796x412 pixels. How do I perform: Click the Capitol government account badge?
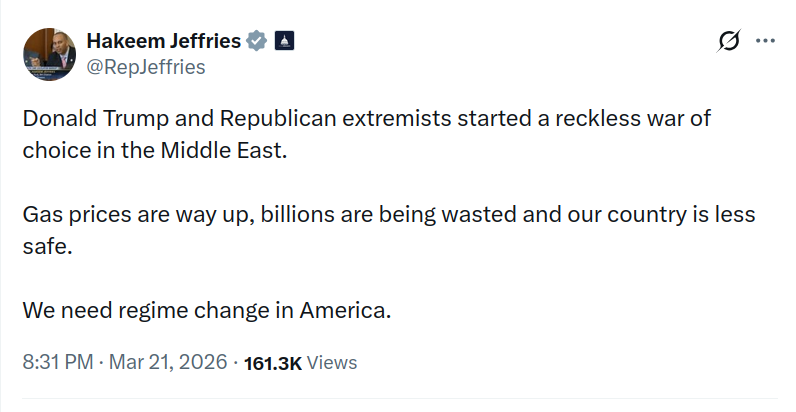pyautogui.click(x=283, y=41)
